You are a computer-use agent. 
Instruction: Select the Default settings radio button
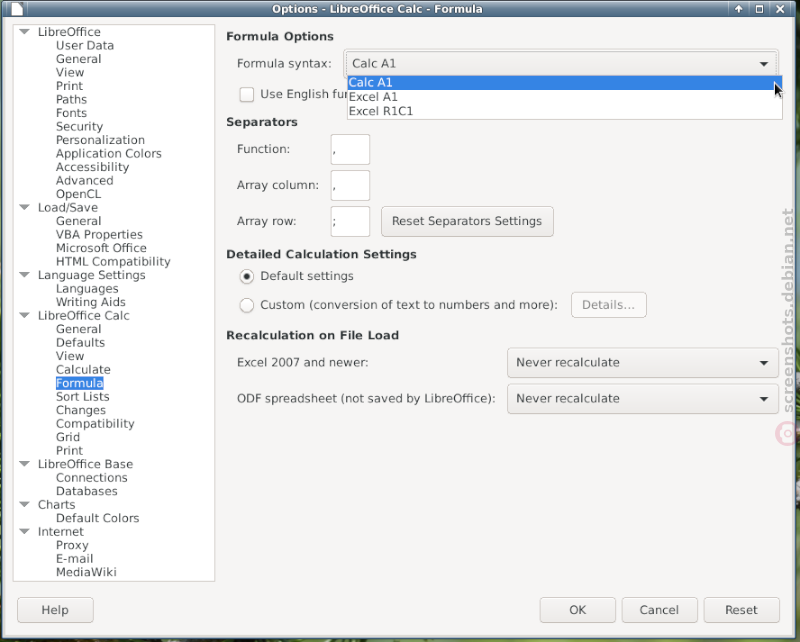247,277
